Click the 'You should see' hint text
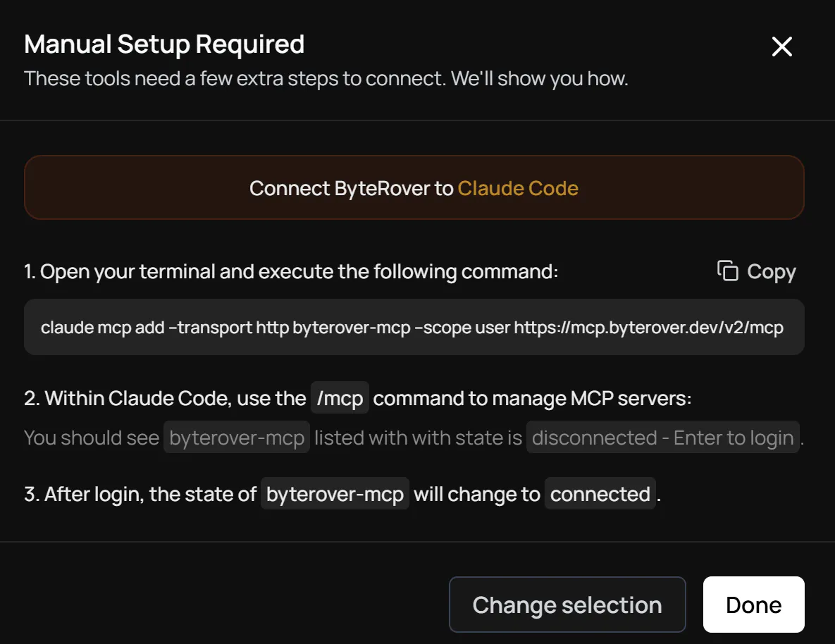Image resolution: width=835 pixels, height=644 pixels. tap(92, 438)
